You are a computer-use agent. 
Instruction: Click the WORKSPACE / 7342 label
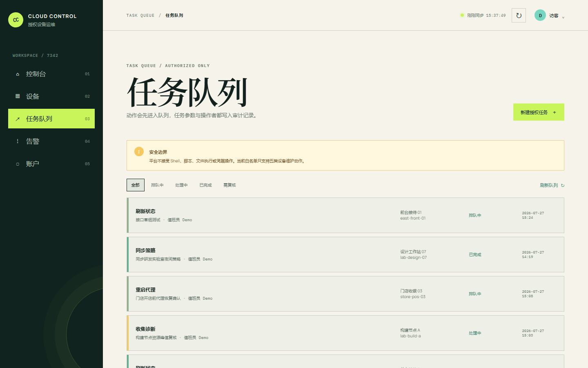click(36, 56)
